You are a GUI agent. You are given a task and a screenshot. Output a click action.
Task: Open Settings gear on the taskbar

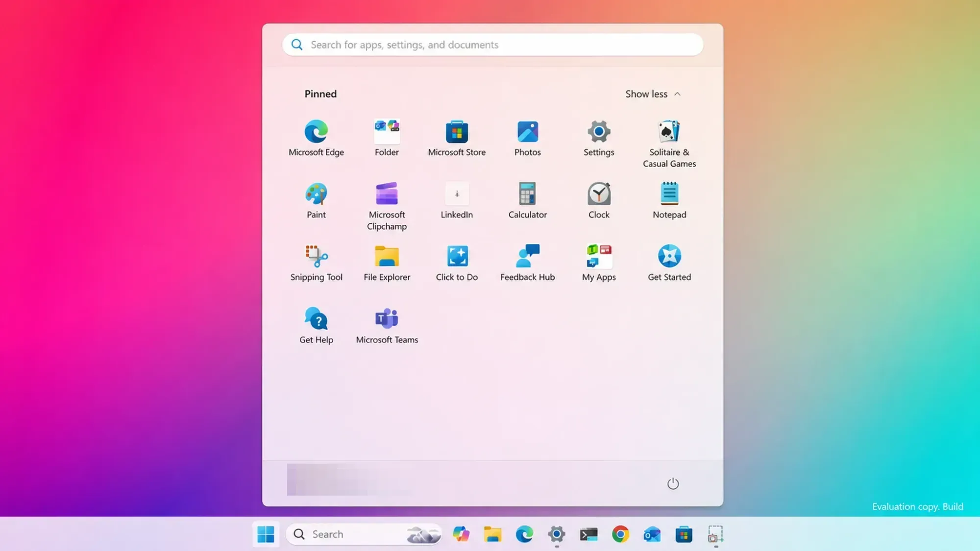tap(556, 534)
